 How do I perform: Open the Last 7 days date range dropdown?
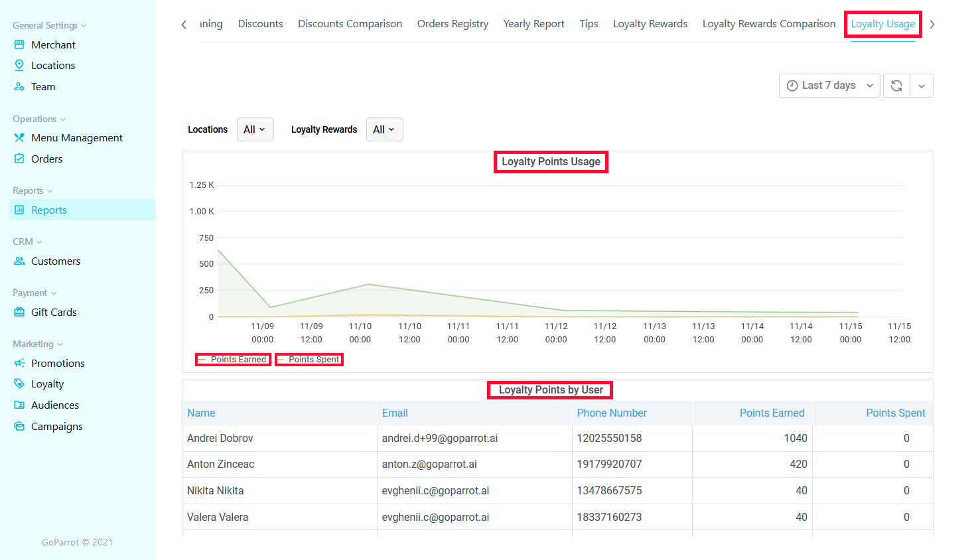(x=829, y=86)
